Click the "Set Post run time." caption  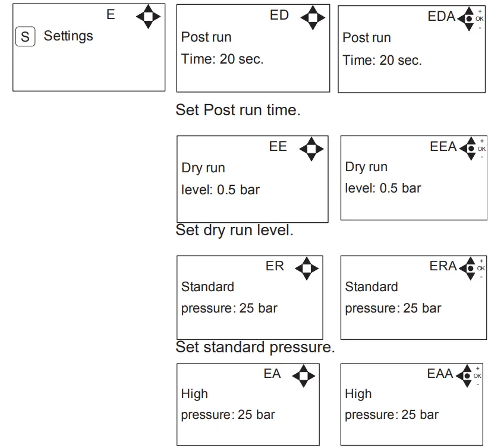click(x=238, y=111)
